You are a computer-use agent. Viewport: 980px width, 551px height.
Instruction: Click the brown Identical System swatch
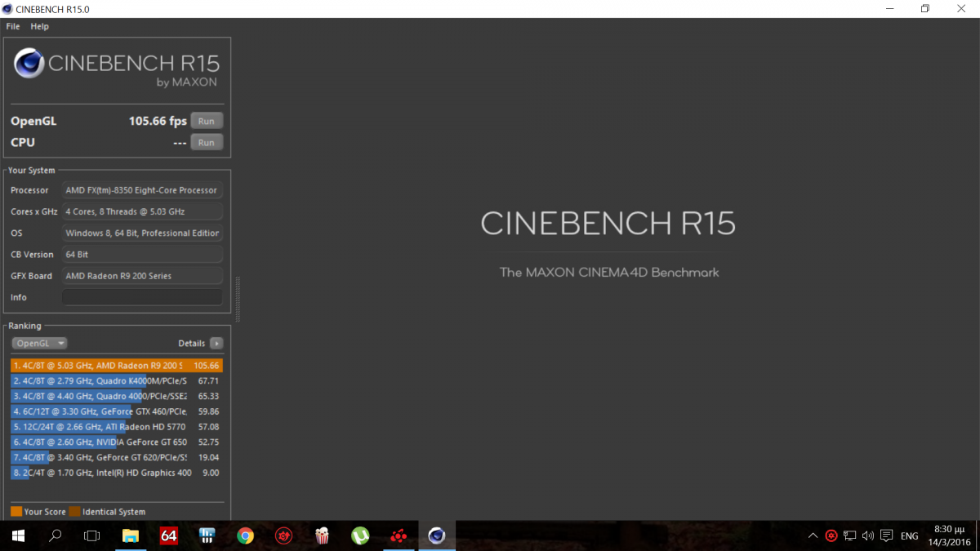(74, 512)
